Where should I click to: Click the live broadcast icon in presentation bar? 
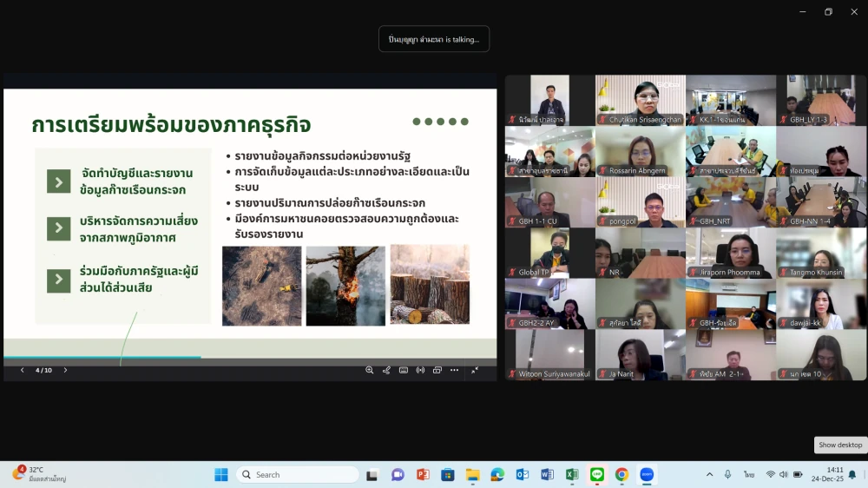(x=420, y=370)
